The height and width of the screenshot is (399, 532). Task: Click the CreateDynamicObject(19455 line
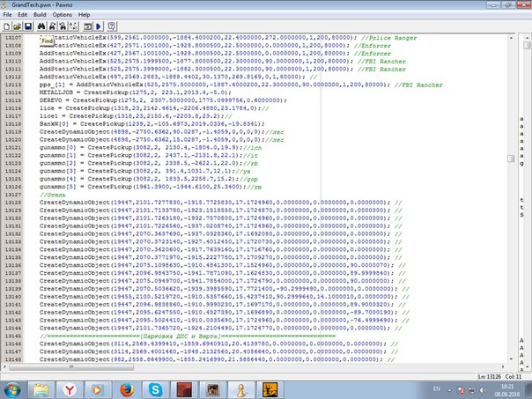[x=225, y=297]
